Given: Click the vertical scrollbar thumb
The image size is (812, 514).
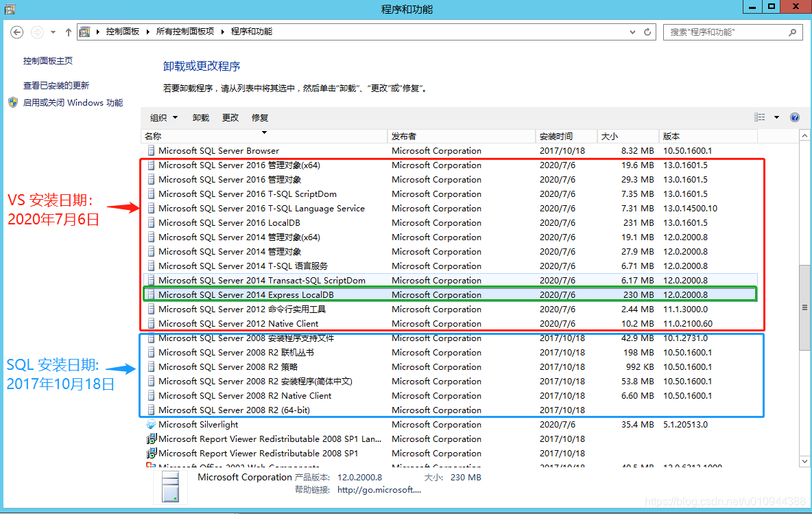Looking at the screenshot, I should (x=804, y=307).
